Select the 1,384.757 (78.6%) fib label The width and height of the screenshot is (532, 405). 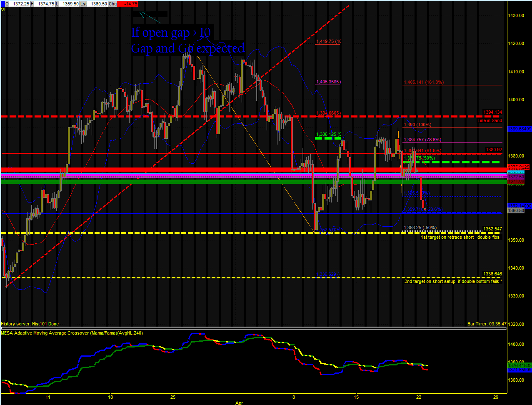point(422,140)
